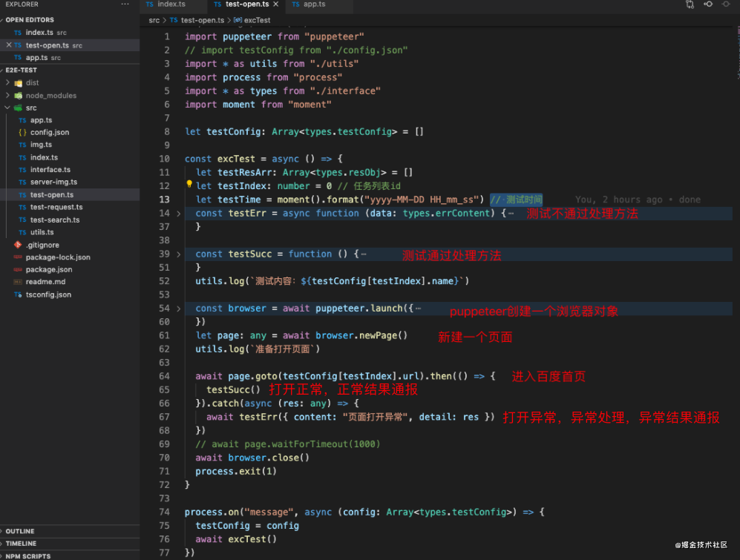Open utils.ts file
The width and height of the screenshot is (740, 560).
[42, 232]
